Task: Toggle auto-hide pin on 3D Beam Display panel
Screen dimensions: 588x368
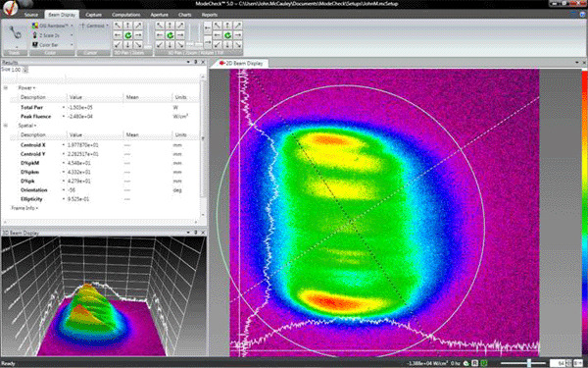Action: 196,233
